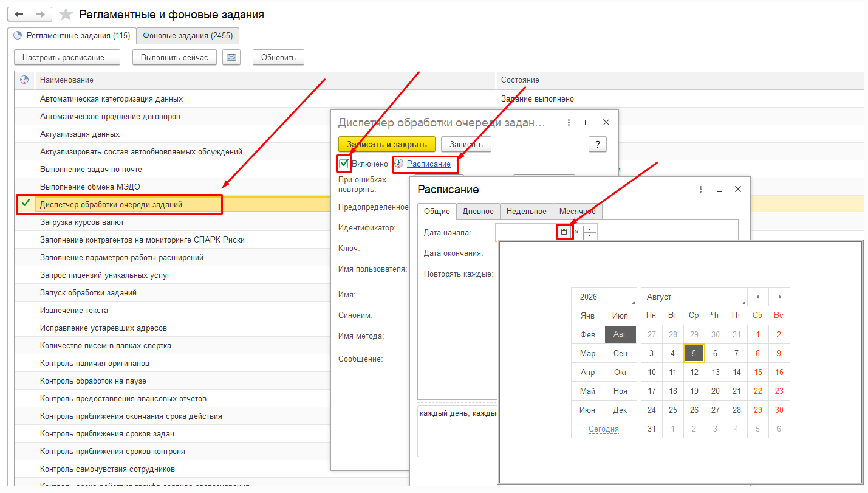Viewport: 868px width, 493px height.
Task: Open the calendar picker for Дата начала
Action: coord(564,232)
